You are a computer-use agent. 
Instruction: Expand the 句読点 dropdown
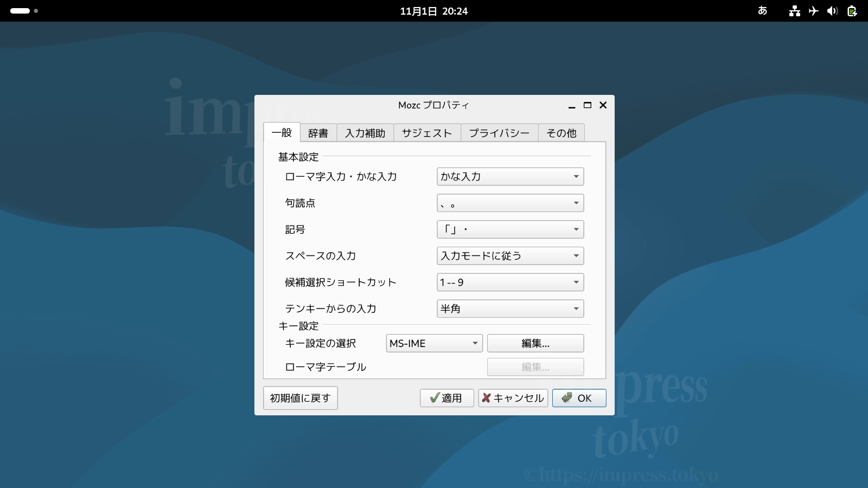(510, 203)
